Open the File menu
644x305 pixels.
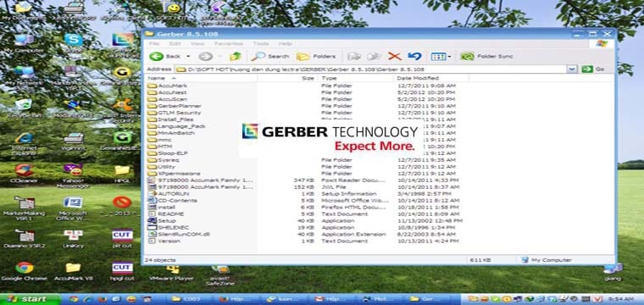154,43
